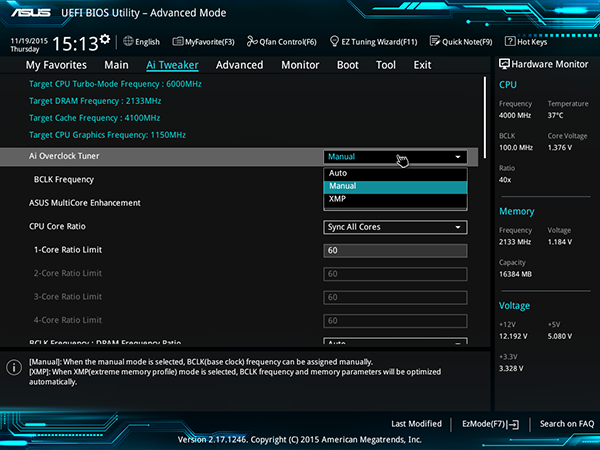The height and width of the screenshot is (450, 600).
Task: Click the Hardware Monitor screen icon
Action: (504, 64)
